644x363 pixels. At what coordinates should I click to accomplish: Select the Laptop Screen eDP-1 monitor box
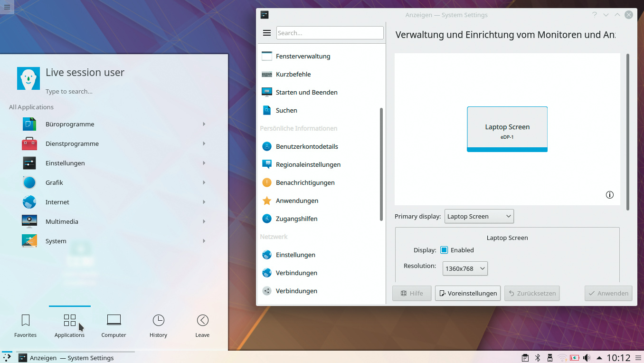tap(507, 129)
